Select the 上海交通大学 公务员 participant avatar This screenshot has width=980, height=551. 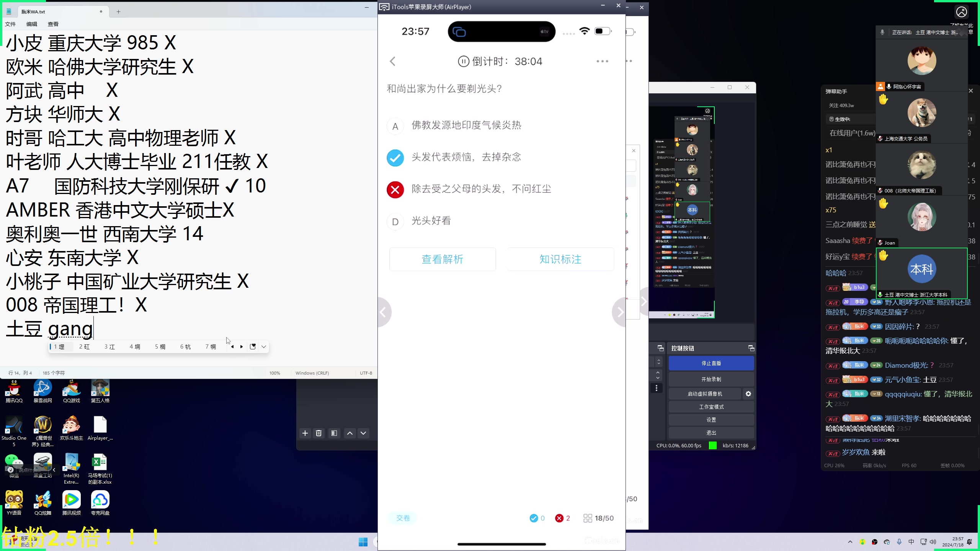(922, 113)
